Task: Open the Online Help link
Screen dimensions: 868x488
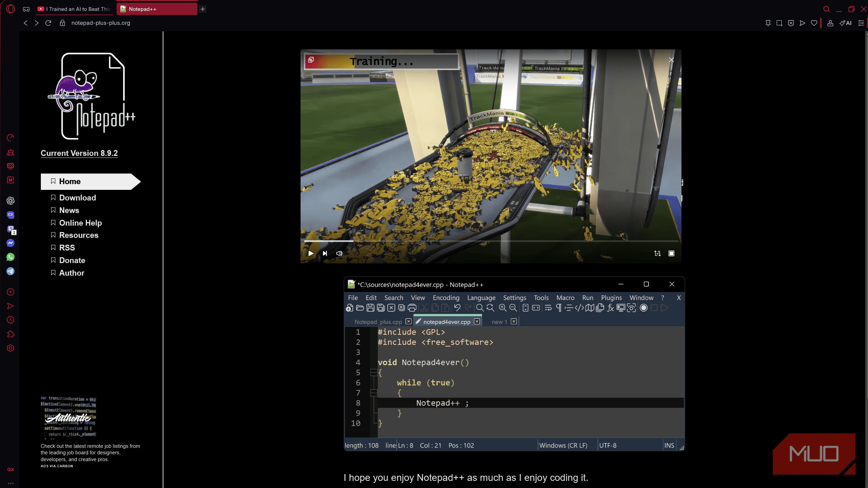Action: tap(80, 223)
